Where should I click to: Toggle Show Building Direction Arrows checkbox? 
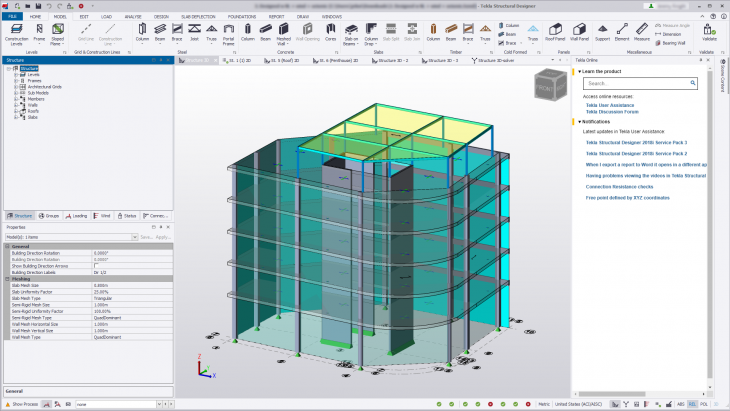pyautogui.click(x=96, y=266)
